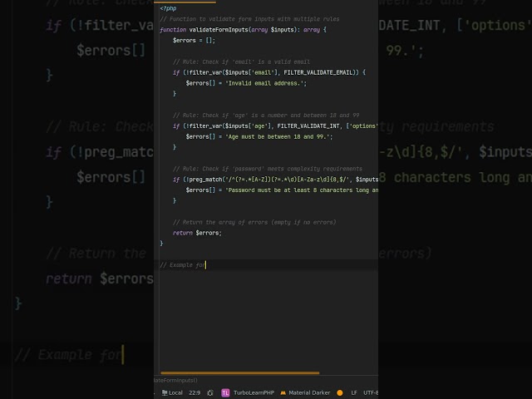Click the orange circle status indicator
The image size is (532, 399).
click(340, 392)
